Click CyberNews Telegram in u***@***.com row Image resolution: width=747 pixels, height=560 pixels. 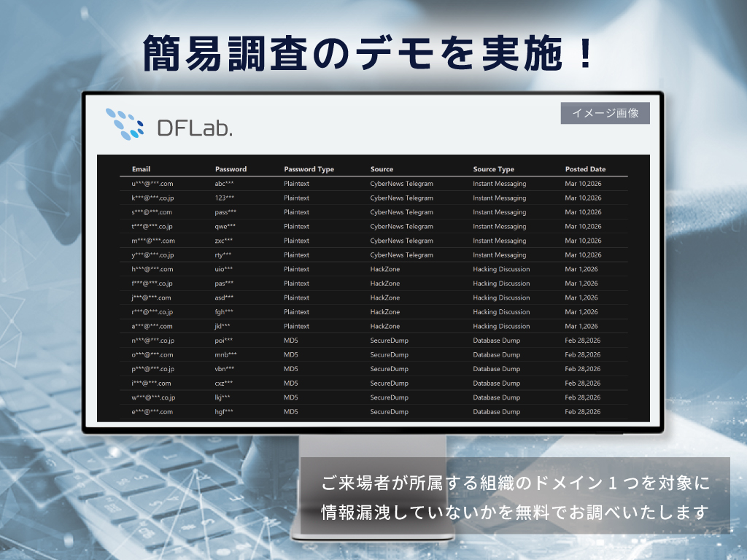coord(402,183)
